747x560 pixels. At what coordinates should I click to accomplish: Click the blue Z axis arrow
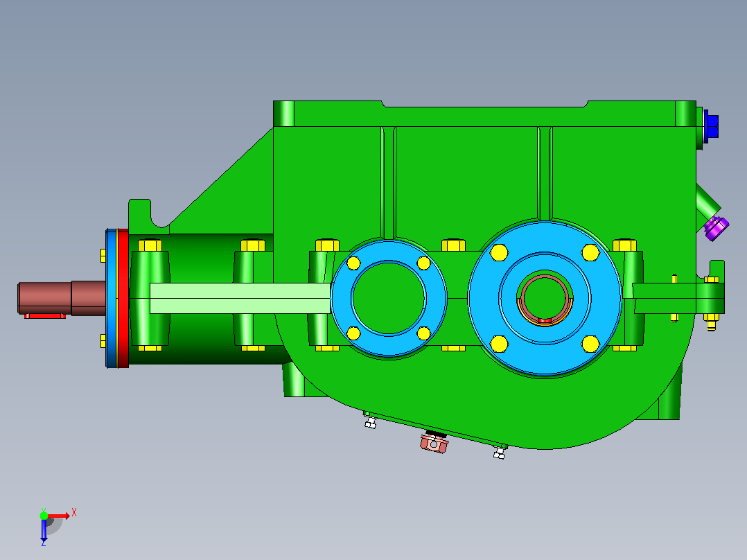pos(44,530)
